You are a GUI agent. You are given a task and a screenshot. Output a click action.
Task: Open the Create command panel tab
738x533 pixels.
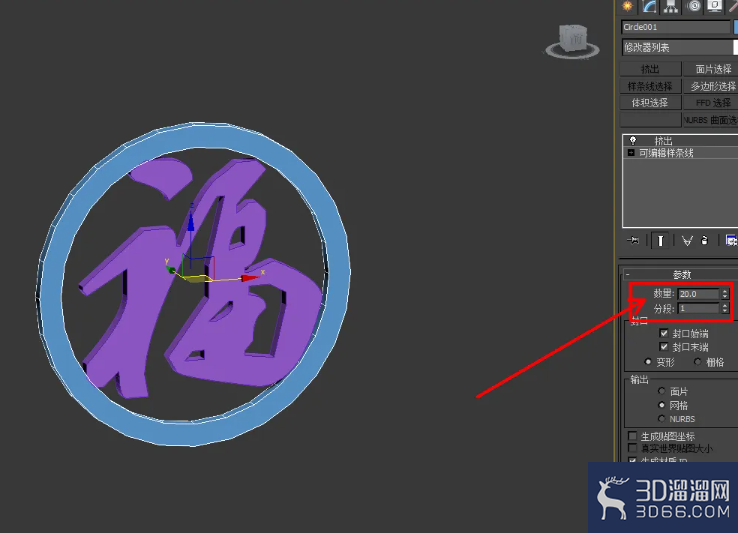[x=628, y=6]
